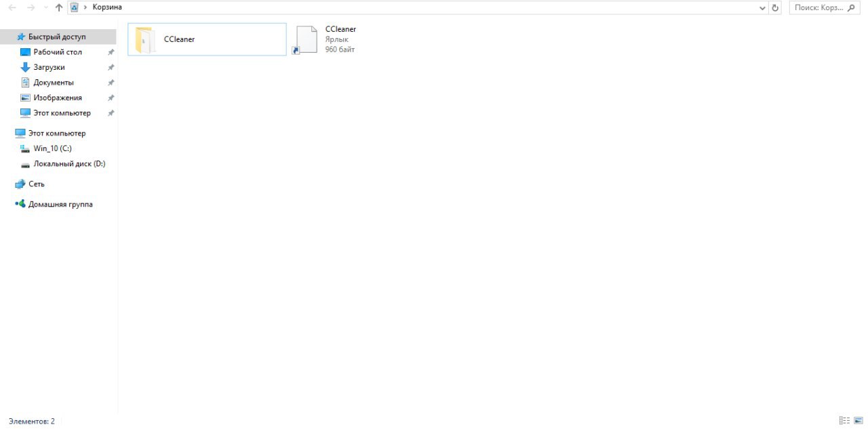Click the blue download arrow icon
This screenshot has width=868, height=429.
(26, 67)
